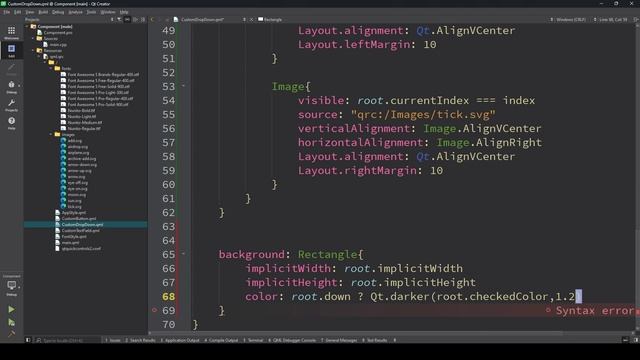This screenshot has width=640, height=360.
Task: Toggle synchronize with editor link icon
Action: click(x=127, y=19)
